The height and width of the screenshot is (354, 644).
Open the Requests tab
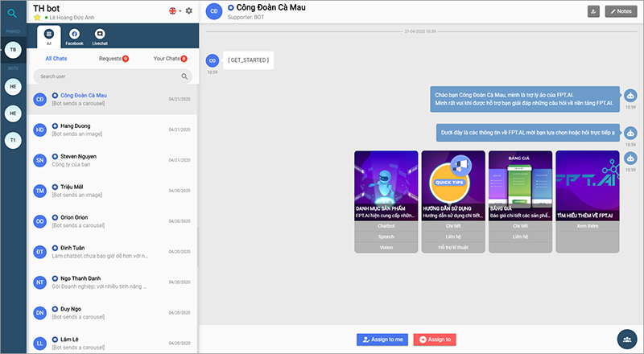(114, 58)
